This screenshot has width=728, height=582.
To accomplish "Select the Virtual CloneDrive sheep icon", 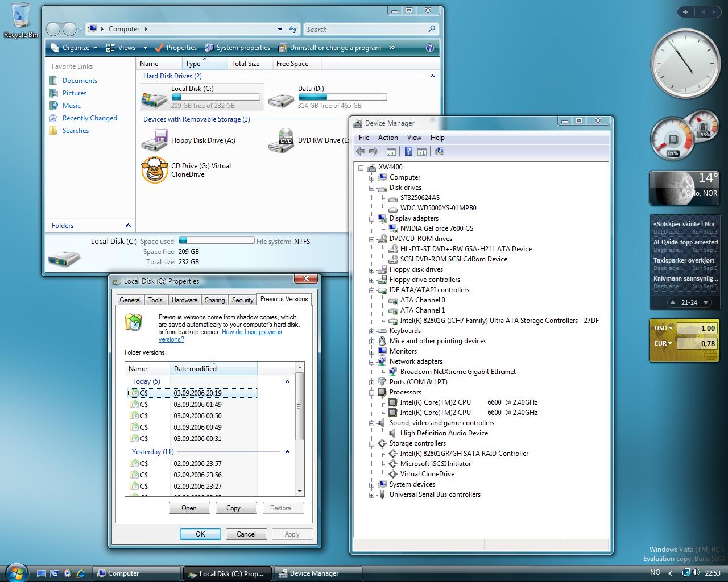I will pos(154,170).
